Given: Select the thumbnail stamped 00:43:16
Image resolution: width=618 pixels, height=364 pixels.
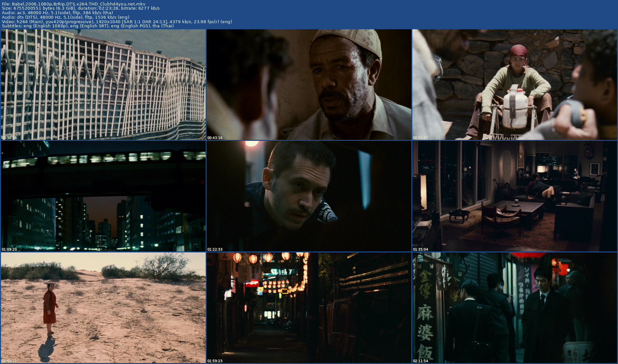Looking at the screenshot, I should [309, 85].
